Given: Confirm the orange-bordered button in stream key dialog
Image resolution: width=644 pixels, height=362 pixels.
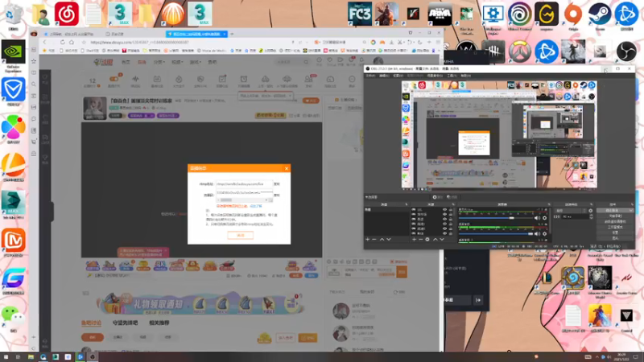Looking at the screenshot, I should pos(241,235).
